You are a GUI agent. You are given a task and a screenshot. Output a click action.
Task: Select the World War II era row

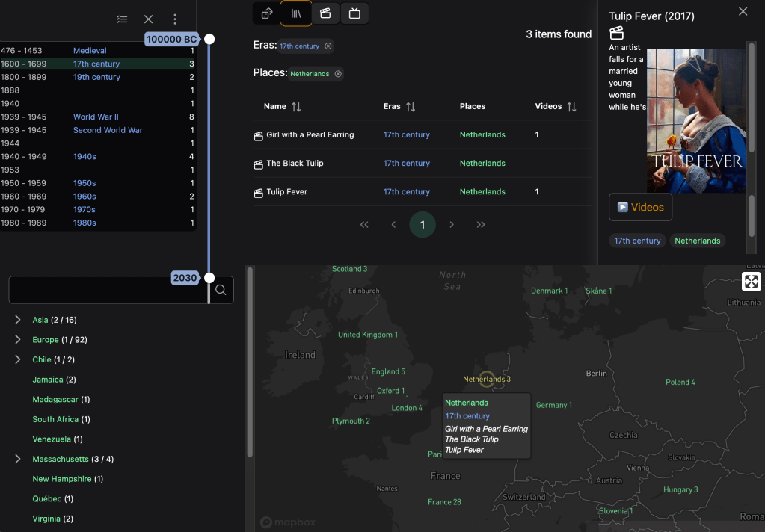point(96,117)
